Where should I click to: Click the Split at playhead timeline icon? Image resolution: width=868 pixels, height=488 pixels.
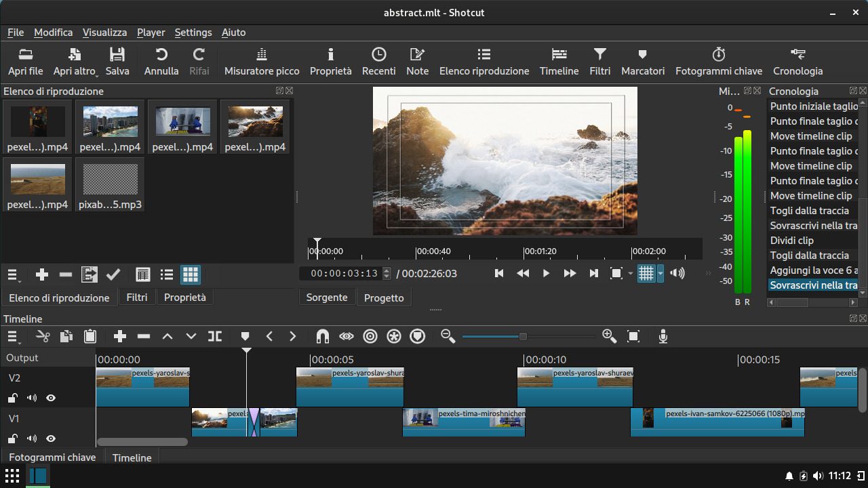coord(215,336)
